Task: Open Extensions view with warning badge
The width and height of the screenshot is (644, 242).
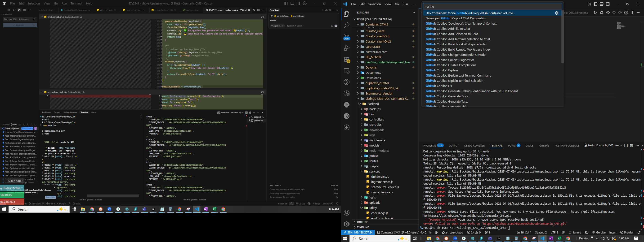Action: [346, 60]
